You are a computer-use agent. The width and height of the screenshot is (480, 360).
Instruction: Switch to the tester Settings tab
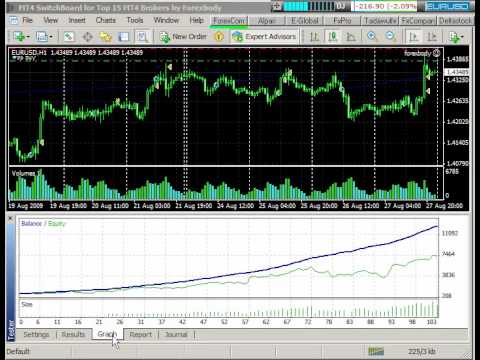[36, 334]
